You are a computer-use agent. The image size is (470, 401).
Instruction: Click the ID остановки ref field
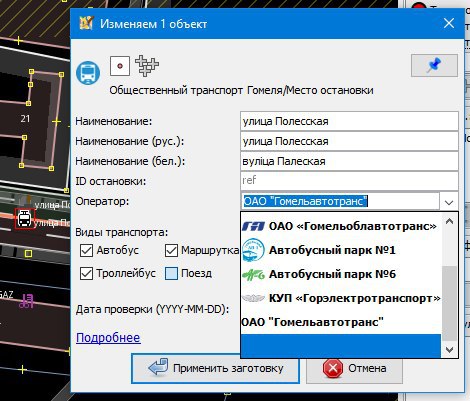click(x=349, y=181)
